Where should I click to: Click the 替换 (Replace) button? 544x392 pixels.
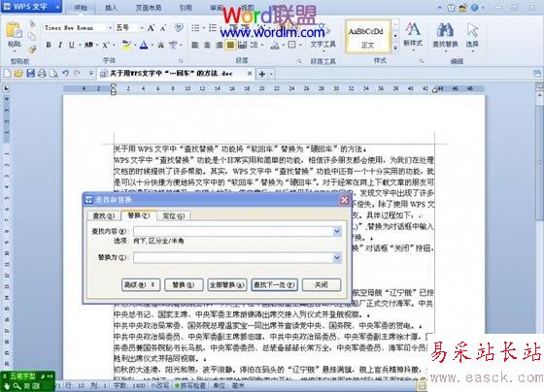(184, 285)
